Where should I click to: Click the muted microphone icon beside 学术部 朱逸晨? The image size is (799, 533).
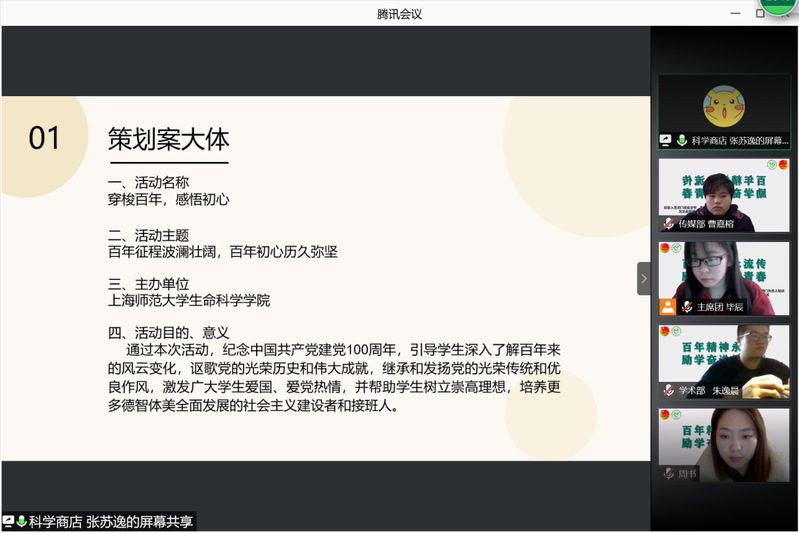669,390
